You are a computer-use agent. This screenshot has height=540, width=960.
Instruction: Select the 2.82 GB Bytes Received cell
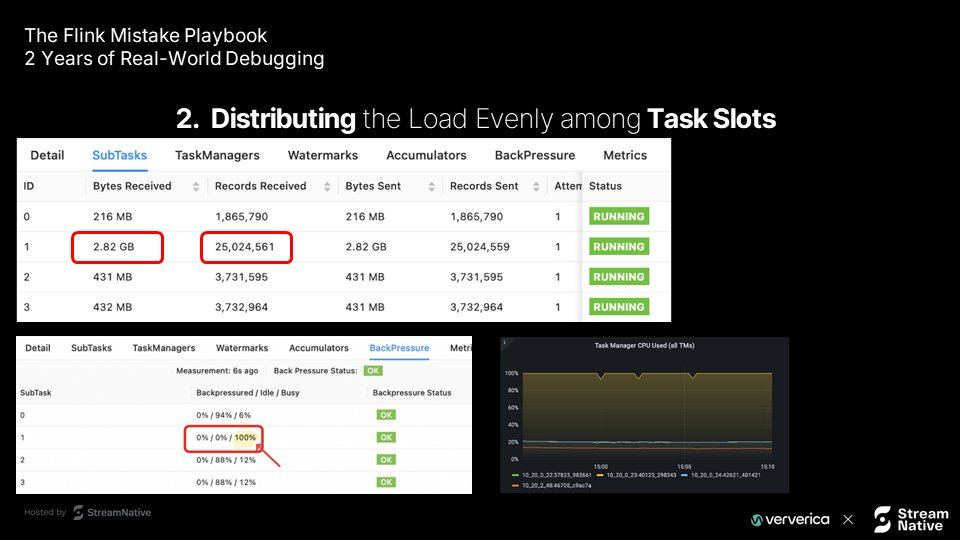(x=114, y=247)
